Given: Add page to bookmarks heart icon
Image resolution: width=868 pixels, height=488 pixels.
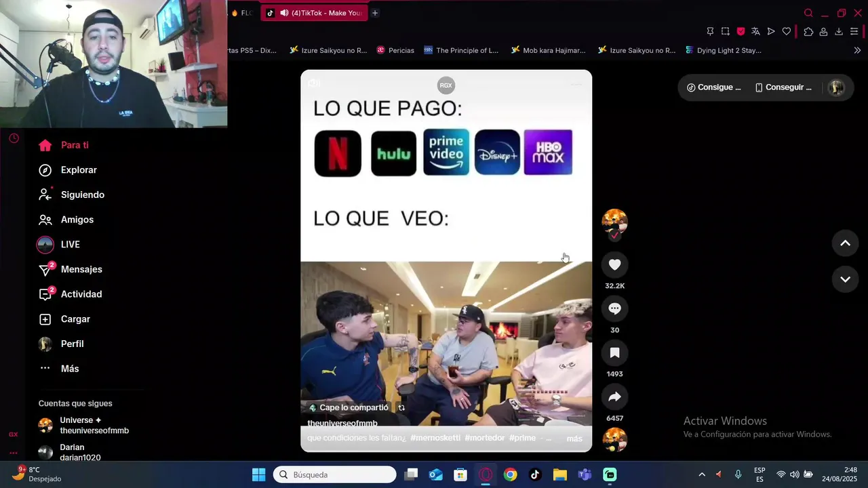Looking at the screenshot, I should pos(787,31).
